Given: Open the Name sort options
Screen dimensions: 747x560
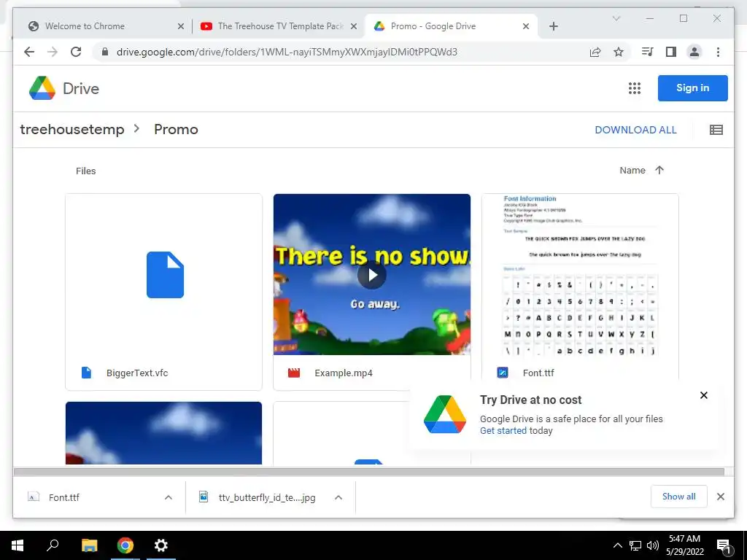Looking at the screenshot, I should [x=632, y=171].
